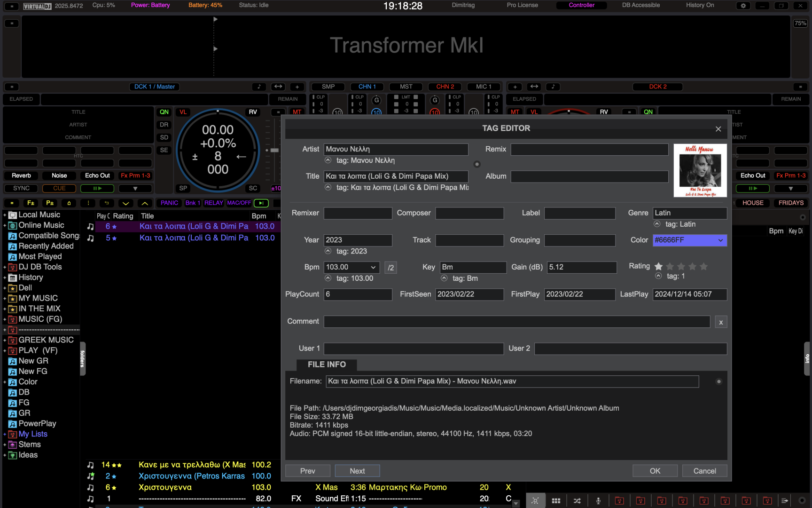Halve the BPM with the /2 button

390,268
